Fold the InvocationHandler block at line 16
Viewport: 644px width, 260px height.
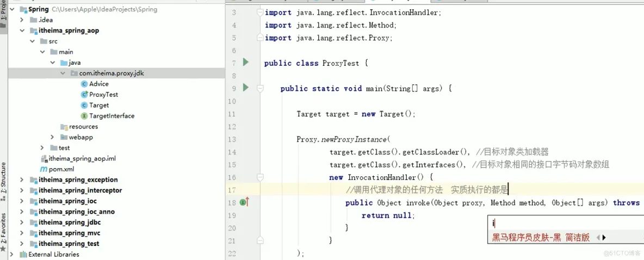259,177
